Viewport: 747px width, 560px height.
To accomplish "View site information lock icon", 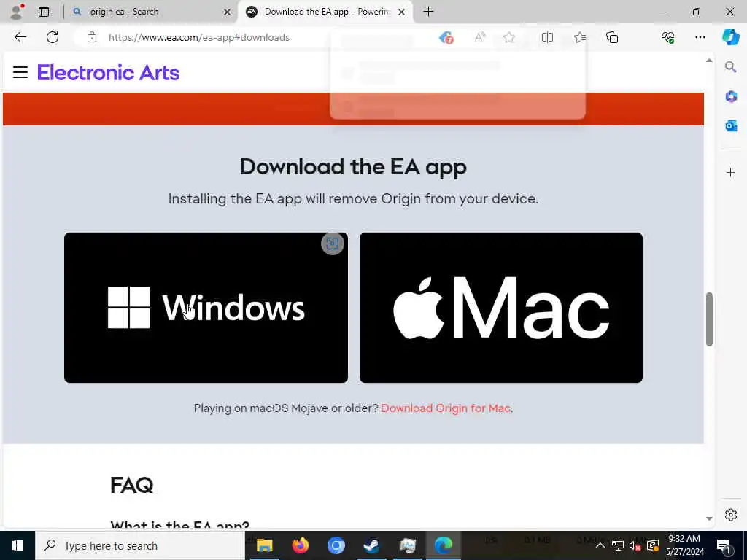I will tap(92, 37).
